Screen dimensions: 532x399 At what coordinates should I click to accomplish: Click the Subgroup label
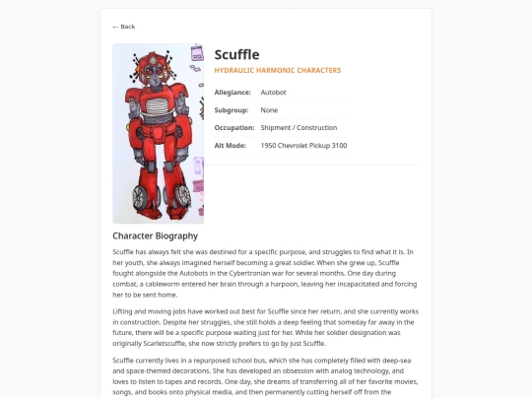(232, 110)
